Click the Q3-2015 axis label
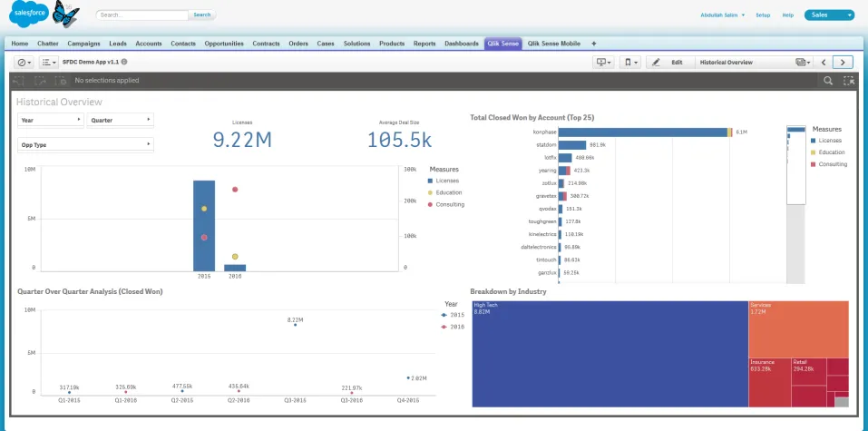 (x=295, y=400)
